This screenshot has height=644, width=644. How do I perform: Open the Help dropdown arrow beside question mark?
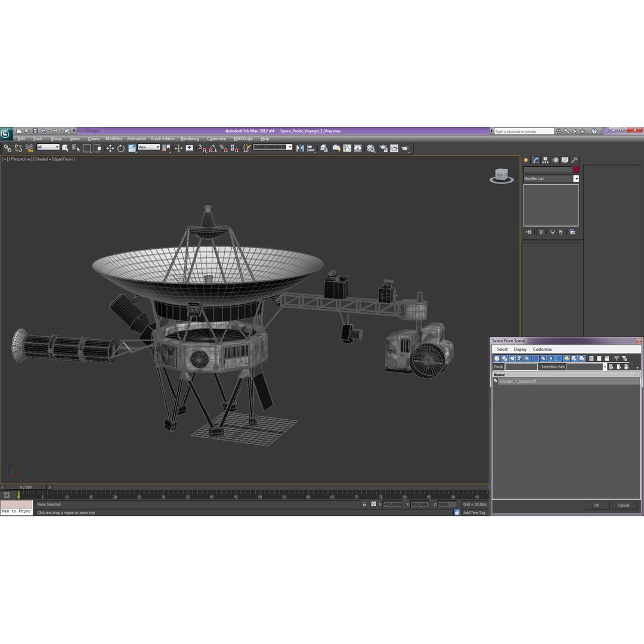600,131
